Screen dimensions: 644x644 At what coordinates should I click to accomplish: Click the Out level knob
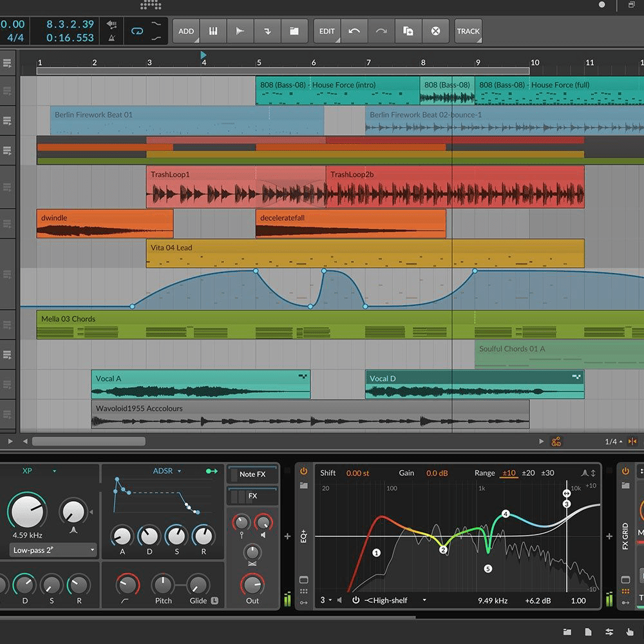251,586
